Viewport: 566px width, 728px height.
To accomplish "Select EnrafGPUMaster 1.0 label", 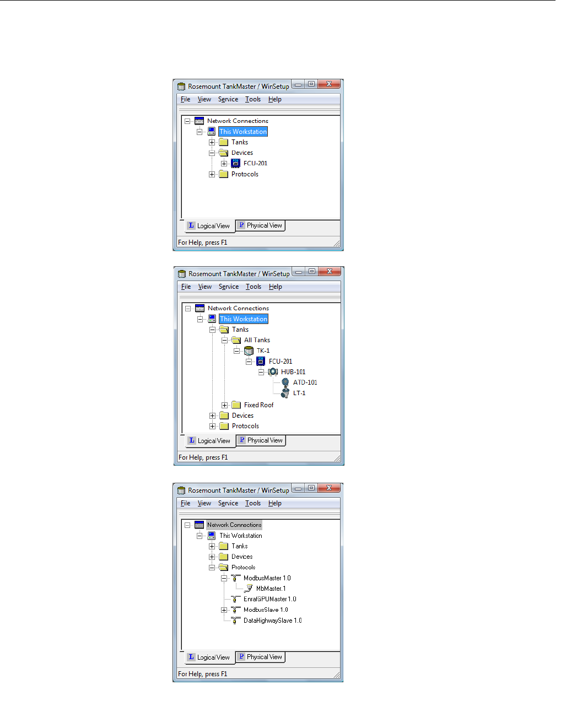I will point(270,599).
